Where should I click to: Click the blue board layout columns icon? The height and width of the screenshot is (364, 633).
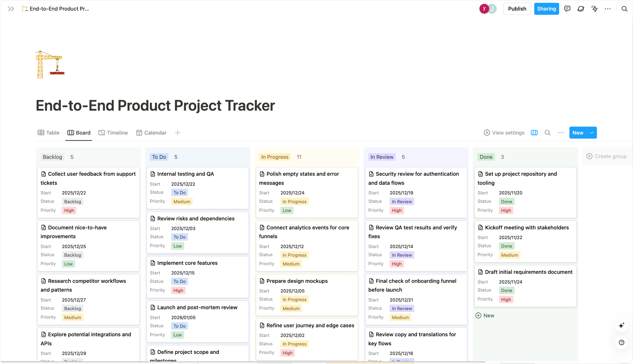(534, 132)
